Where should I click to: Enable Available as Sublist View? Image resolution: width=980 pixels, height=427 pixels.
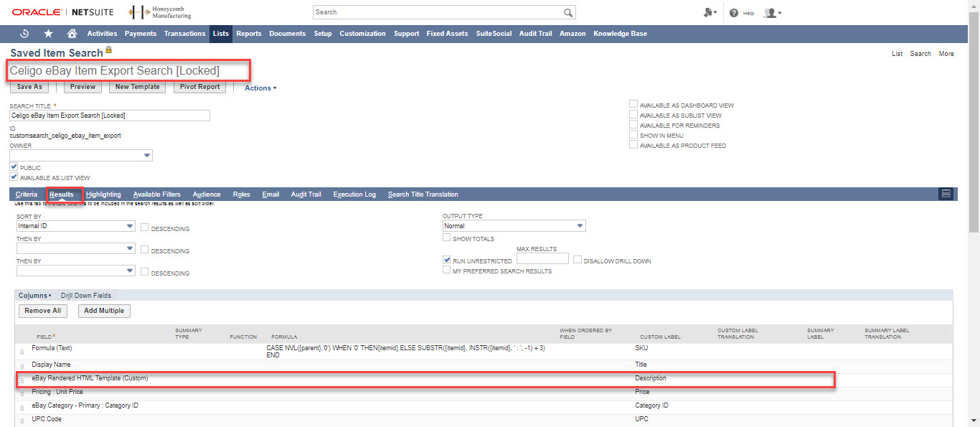point(633,114)
